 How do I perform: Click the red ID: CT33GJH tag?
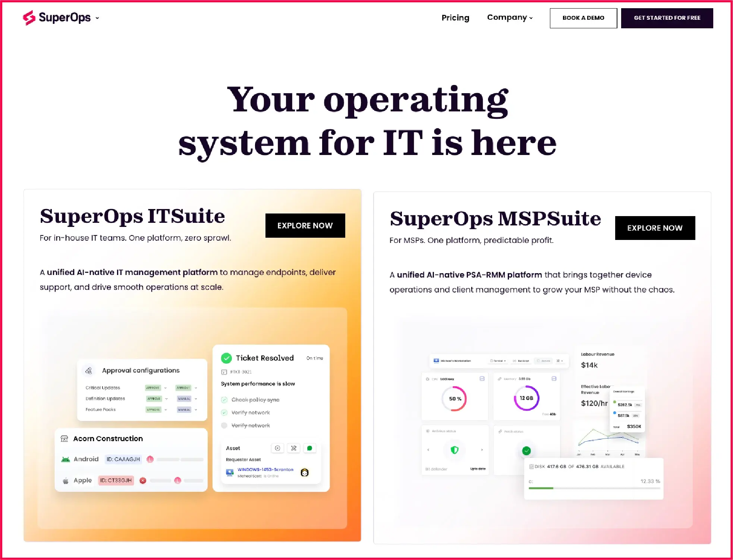[116, 481]
